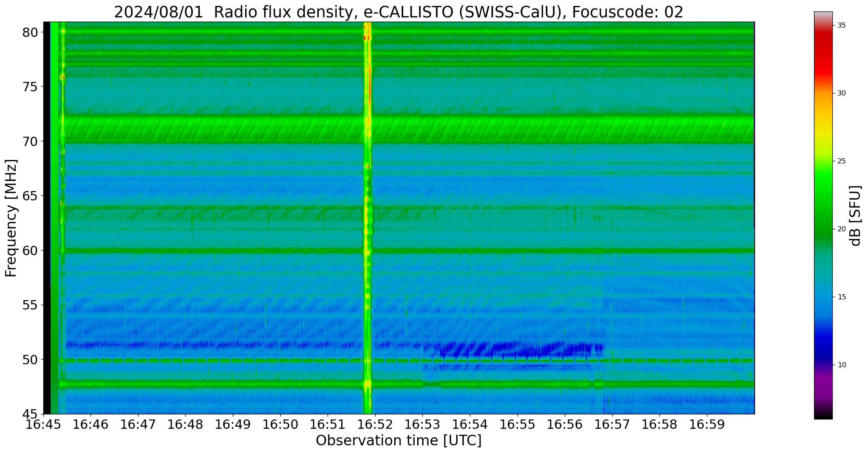Click the colorbar tick label 30
Image resolution: width=868 pixels, height=453 pixels.
coord(841,93)
